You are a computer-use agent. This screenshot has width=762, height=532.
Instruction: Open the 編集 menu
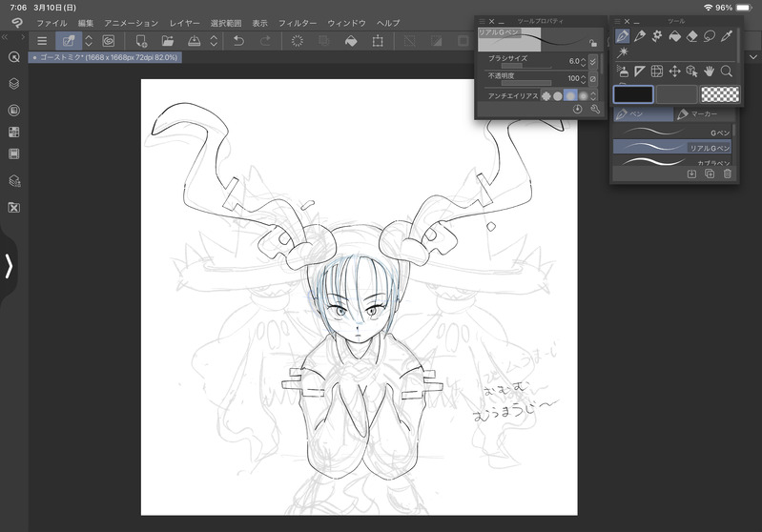coord(86,23)
